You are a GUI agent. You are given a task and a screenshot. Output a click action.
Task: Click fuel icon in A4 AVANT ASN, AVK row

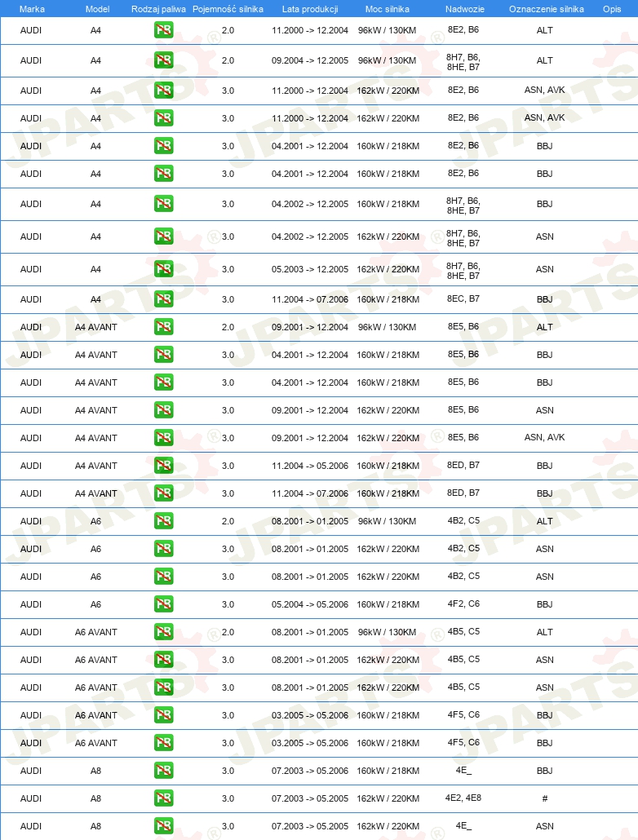click(163, 438)
